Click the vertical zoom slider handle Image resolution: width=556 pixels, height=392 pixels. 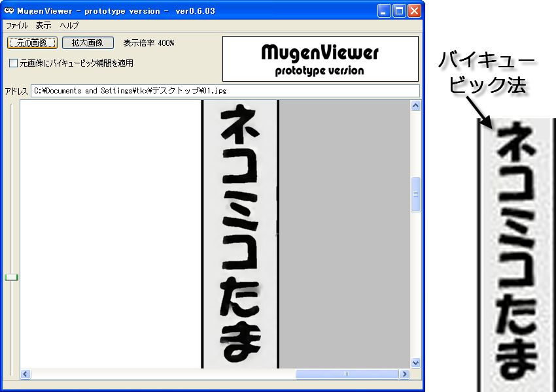pos(11,277)
